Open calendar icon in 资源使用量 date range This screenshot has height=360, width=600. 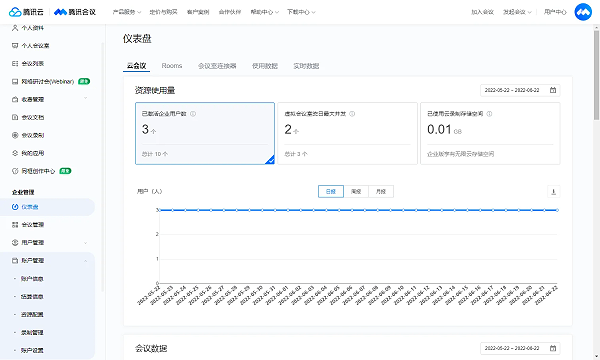[553, 90]
